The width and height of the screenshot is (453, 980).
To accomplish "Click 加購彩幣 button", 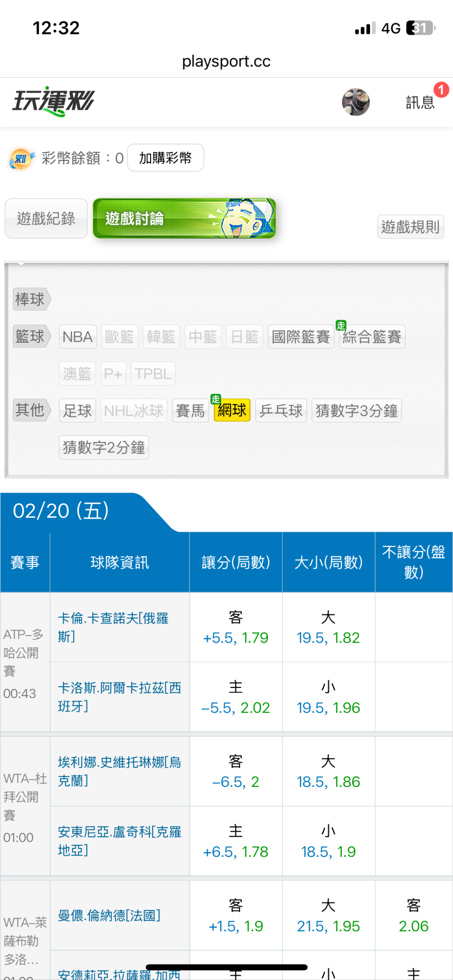I will (165, 158).
